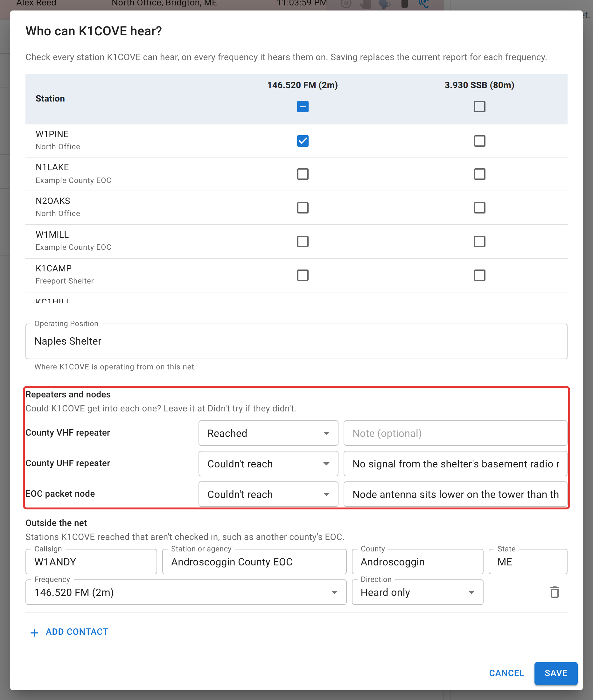Open County UHF repeater status dropdown
Screen dimensions: 593x700
point(268,464)
